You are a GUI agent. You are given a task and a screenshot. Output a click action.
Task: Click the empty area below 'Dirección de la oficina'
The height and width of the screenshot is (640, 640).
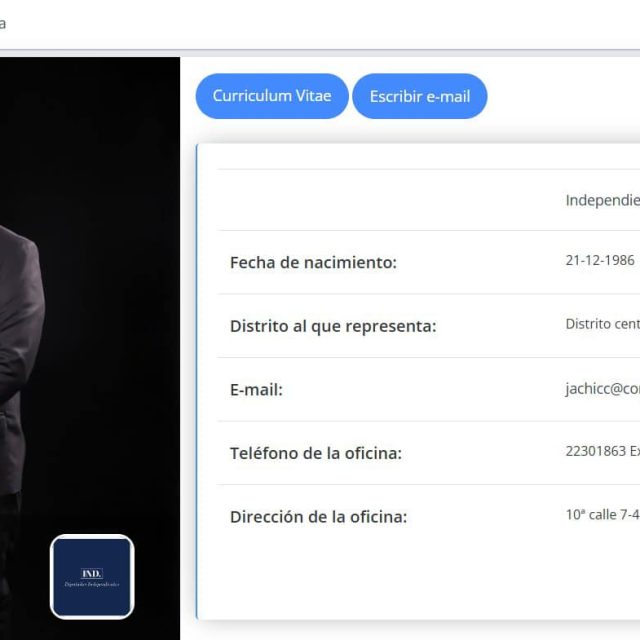400,580
